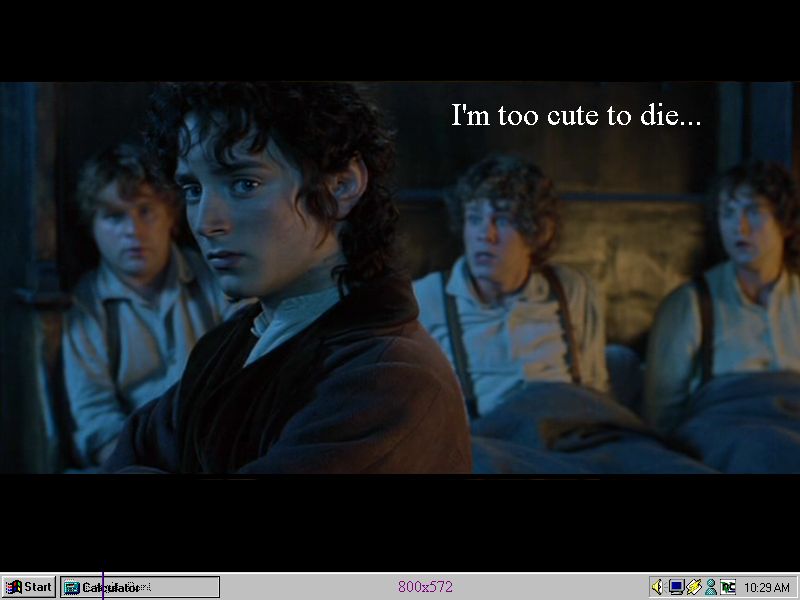800x600 pixels.
Task: Click the monitor display tray icon
Action: tap(677, 587)
